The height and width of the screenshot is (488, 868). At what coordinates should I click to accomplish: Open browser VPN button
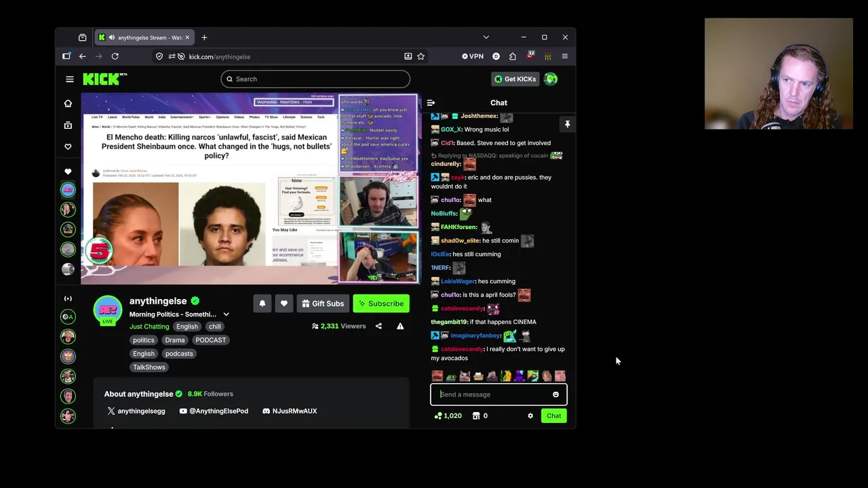(x=473, y=57)
